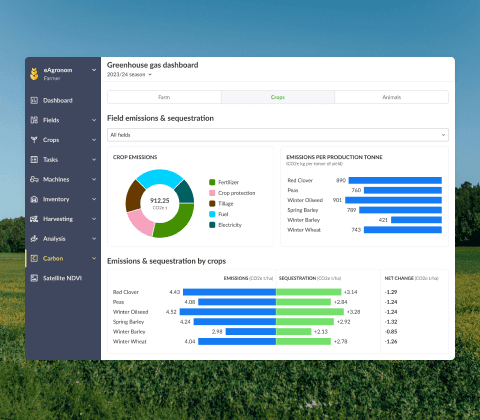
Task: Select the Fields map icon
Action: point(34,120)
